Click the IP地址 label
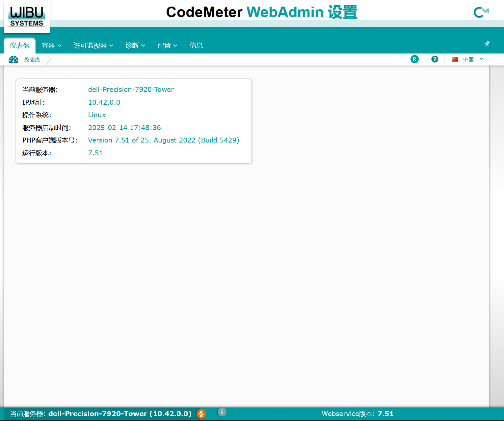504x421 pixels. [x=33, y=102]
